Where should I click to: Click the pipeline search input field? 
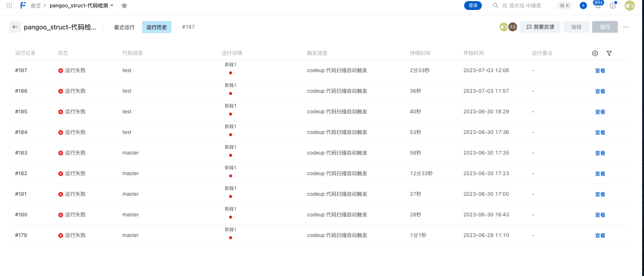[526, 6]
